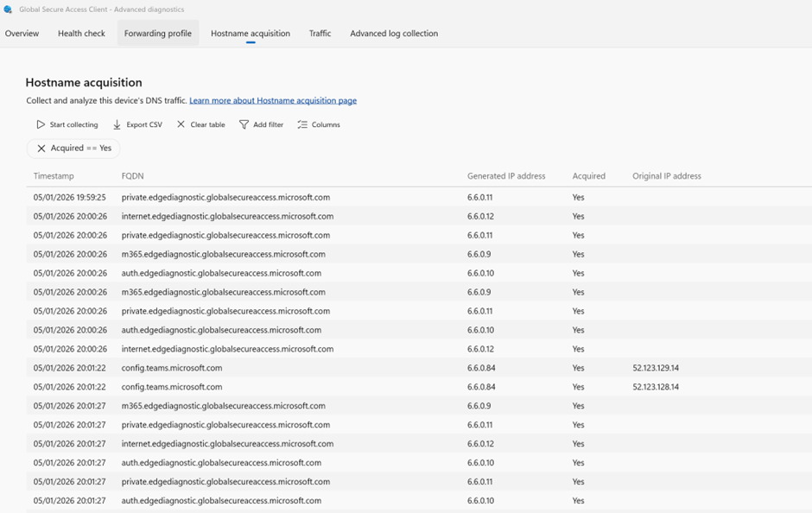This screenshot has height=513, width=812.
Task: Select the Traffic tab
Action: [320, 34]
